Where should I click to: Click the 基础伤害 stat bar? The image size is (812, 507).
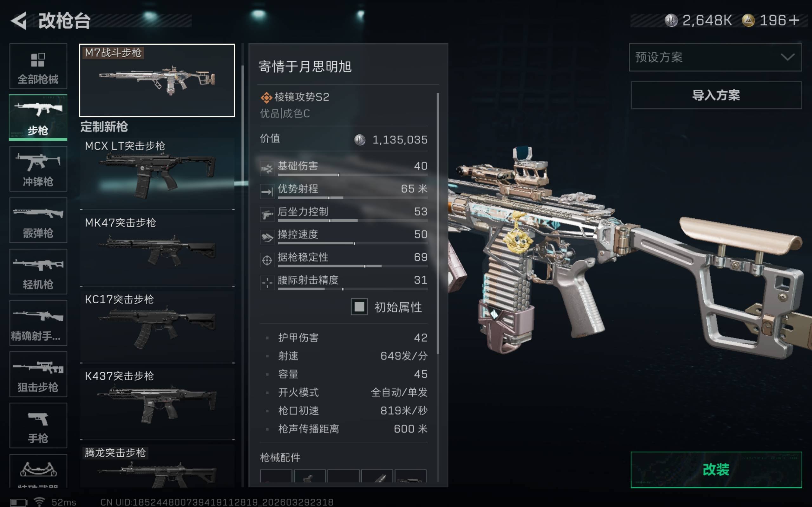click(x=352, y=175)
